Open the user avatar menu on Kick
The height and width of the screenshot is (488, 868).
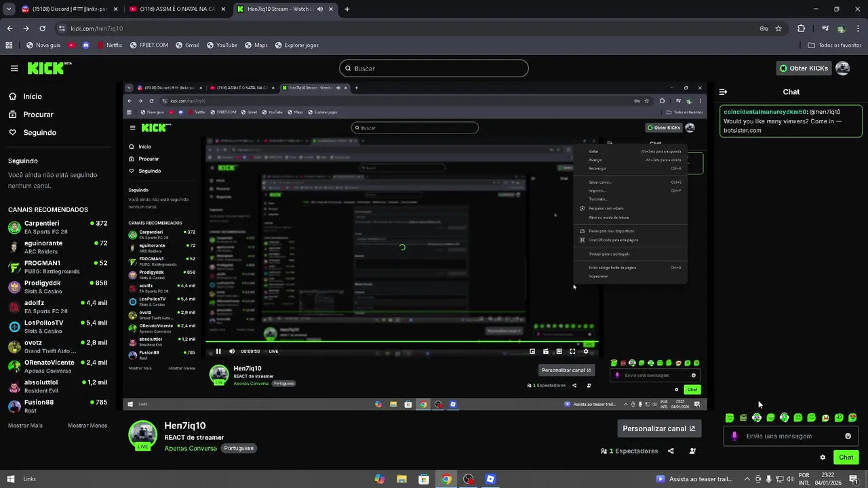tap(842, 68)
